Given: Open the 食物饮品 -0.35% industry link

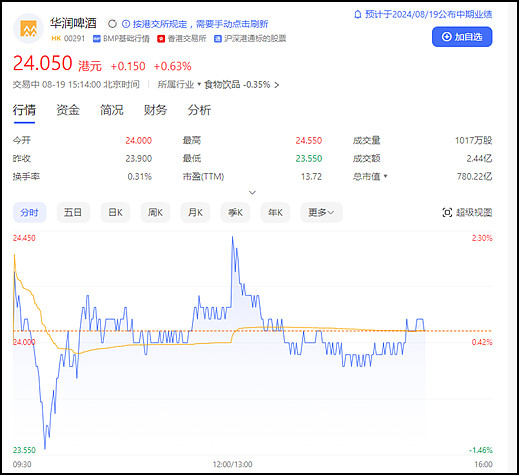Looking at the screenshot, I should [237, 85].
